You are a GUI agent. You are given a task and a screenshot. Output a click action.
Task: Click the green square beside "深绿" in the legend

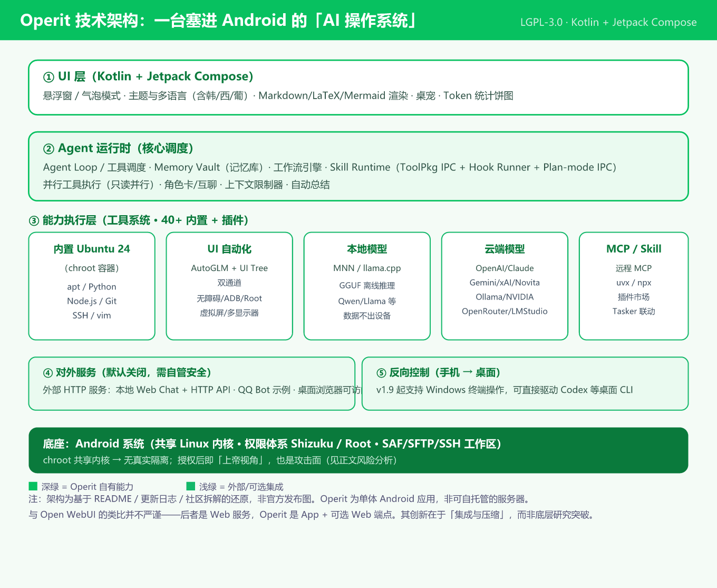pyautogui.click(x=33, y=486)
